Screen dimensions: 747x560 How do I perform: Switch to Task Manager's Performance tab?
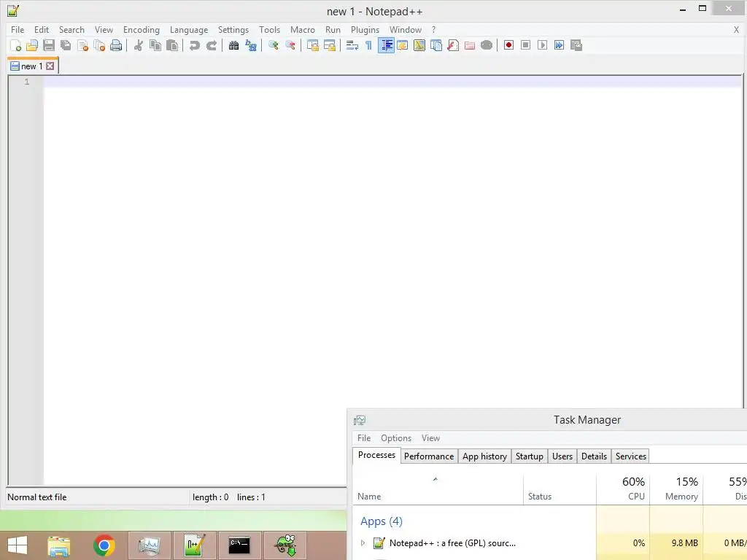429,456
